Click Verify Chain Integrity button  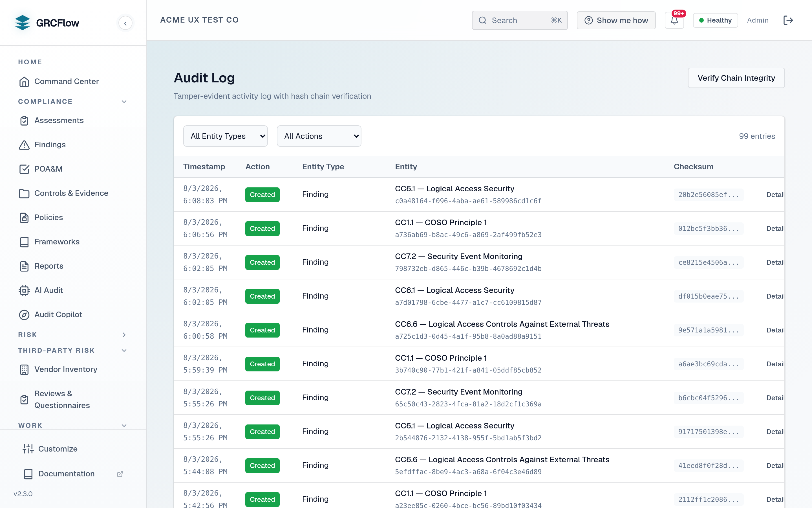(x=736, y=78)
